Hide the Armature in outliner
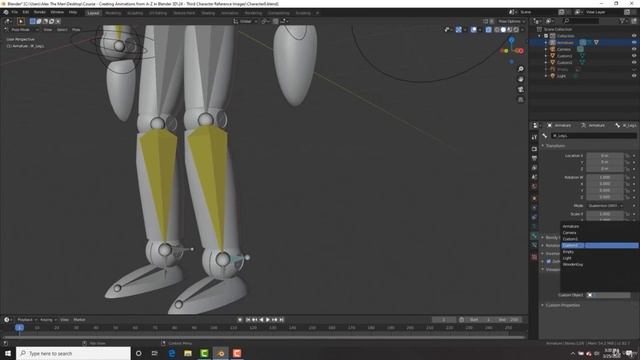The image size is (640, 360). pyautogui.click(x=634, y=42)
